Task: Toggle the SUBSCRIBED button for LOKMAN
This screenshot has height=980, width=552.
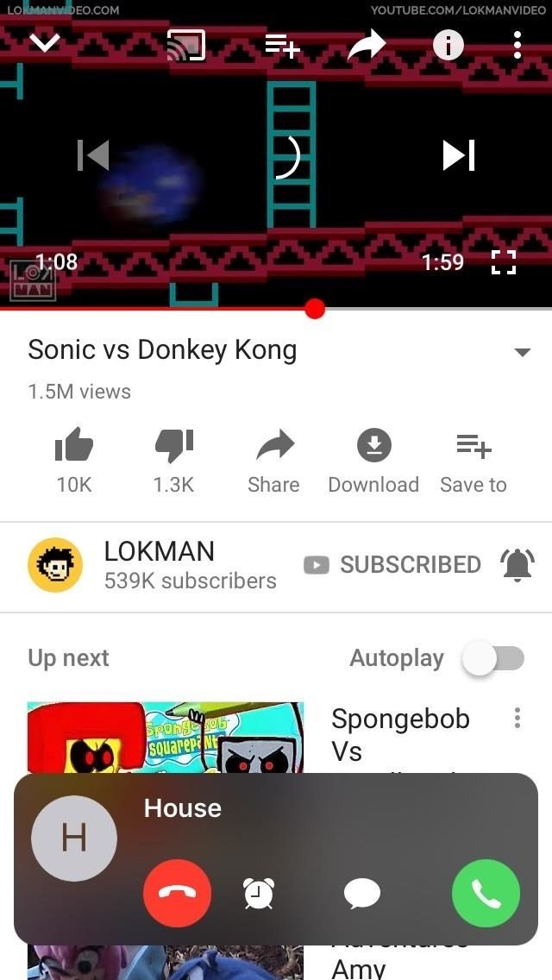Action: pyautogui.click(x=392, y=565)
